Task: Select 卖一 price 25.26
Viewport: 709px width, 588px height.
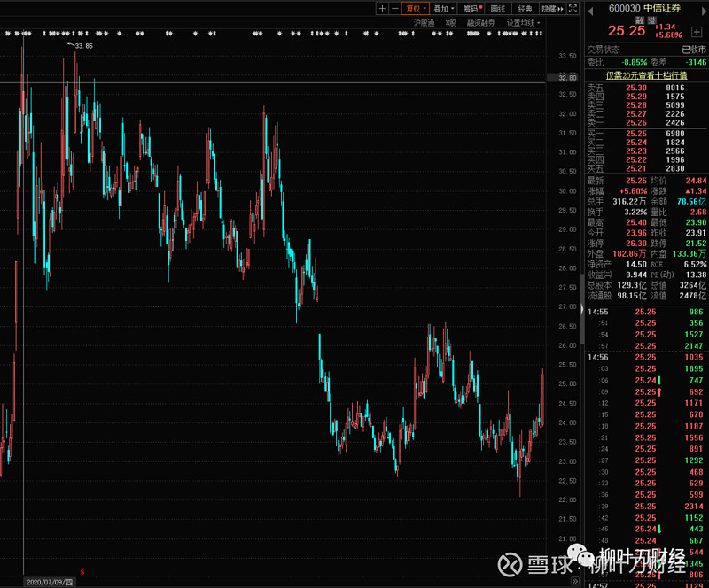Action: coord(635,122)
